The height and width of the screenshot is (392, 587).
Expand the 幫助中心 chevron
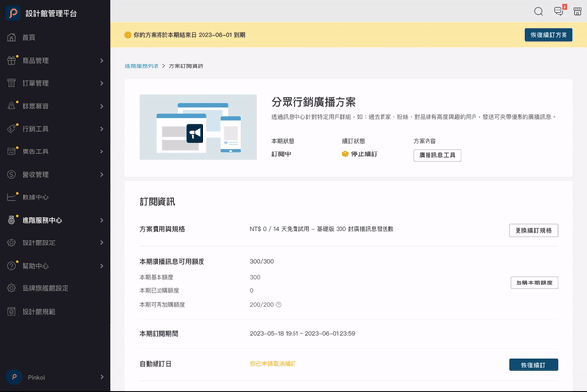coord(102,266)
